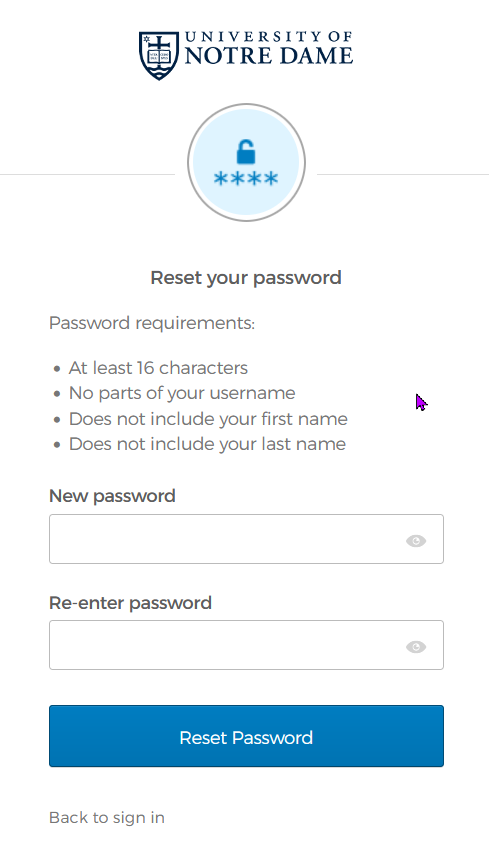The width and height of the screenshot is (489, 851).
Task: Click the Password requirements heading text
Action: coord(152,323)
